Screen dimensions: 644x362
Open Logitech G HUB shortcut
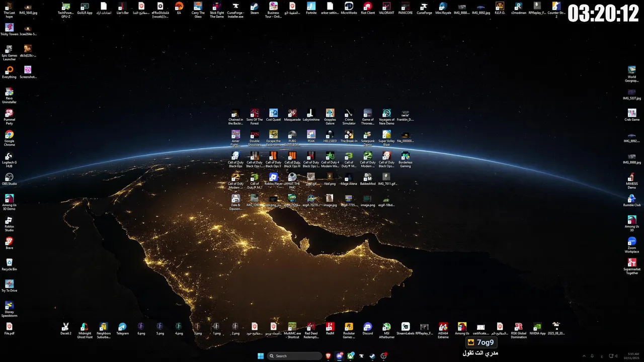[9, 159]
